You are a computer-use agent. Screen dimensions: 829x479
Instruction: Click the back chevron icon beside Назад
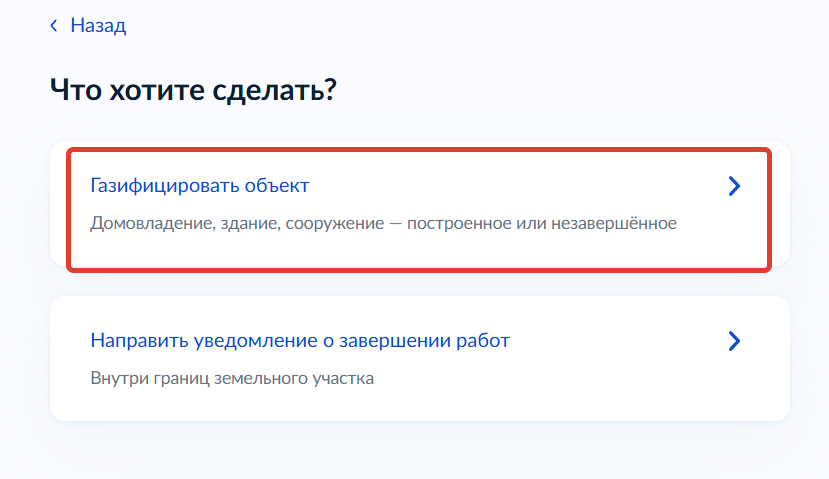[x=54, y=26]
